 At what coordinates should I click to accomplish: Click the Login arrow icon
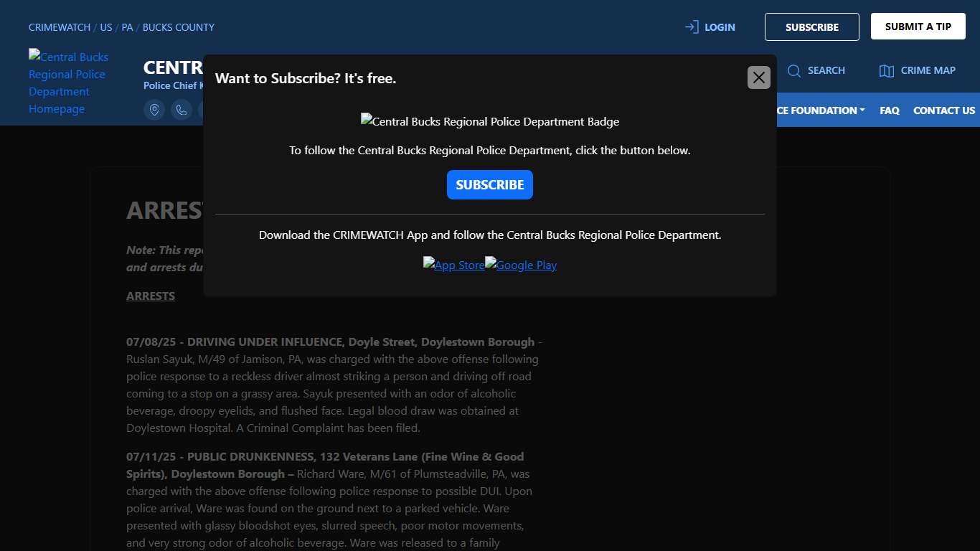[692, 27]
